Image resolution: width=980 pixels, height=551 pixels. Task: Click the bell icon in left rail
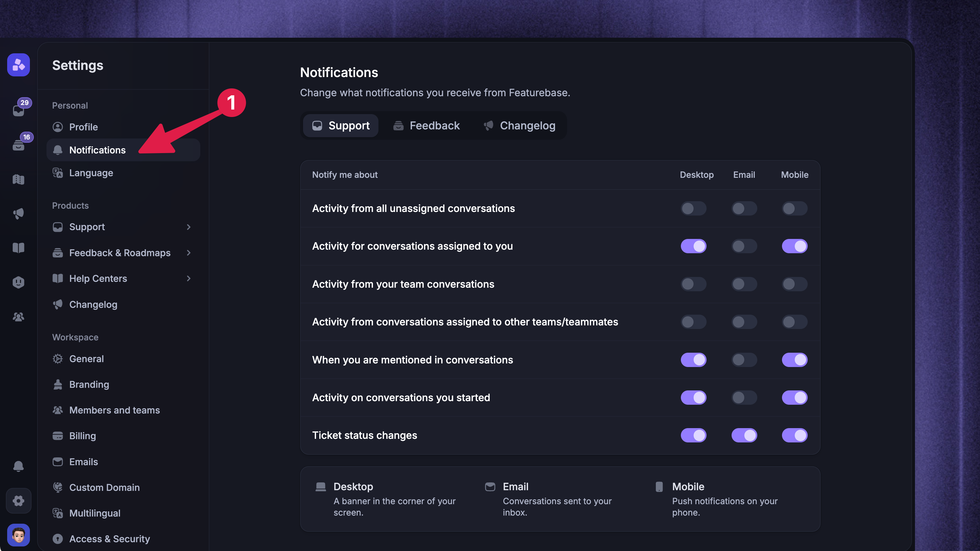pos(18,466)
